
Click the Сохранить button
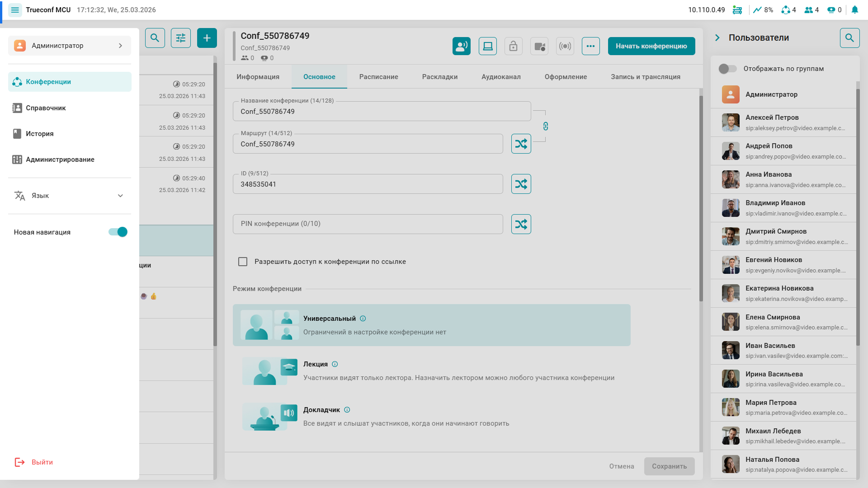pos(670,466)
